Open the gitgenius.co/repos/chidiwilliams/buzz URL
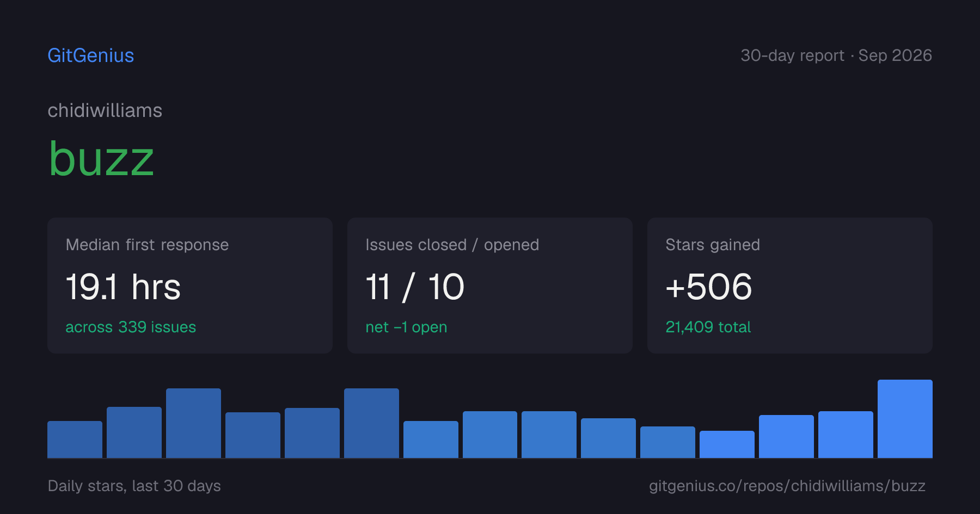980x514 pixels. [787, 486]
